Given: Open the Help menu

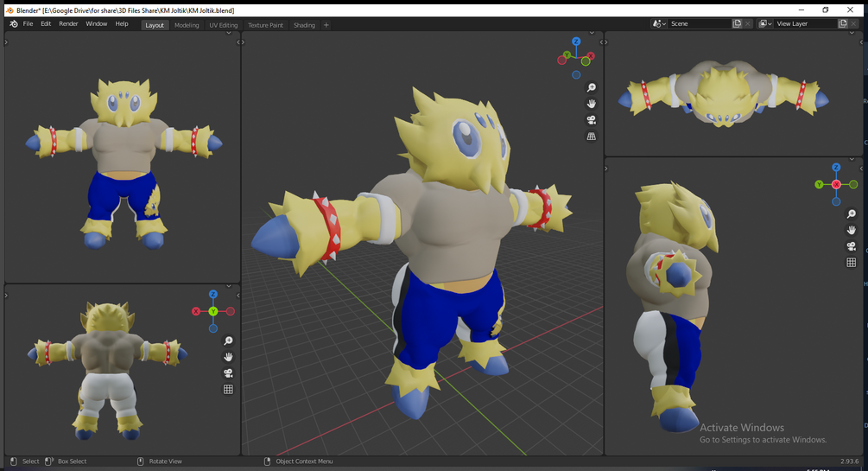Looking at the screenshot, I should click(122, 24).
